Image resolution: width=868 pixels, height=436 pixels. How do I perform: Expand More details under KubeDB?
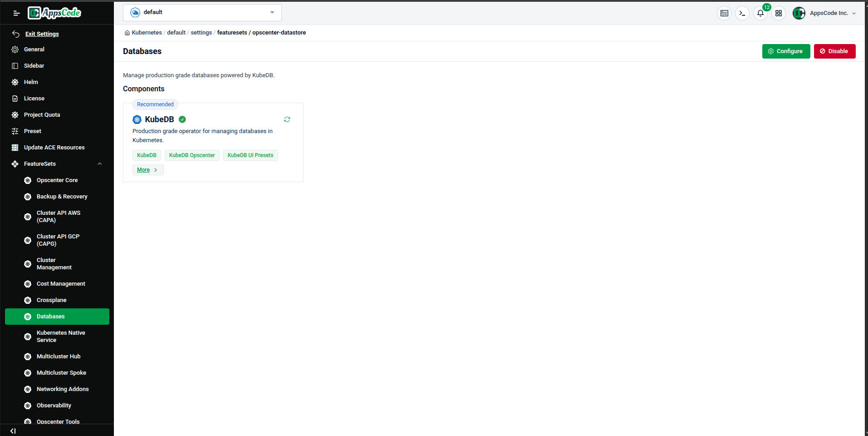tap(147, 169)
